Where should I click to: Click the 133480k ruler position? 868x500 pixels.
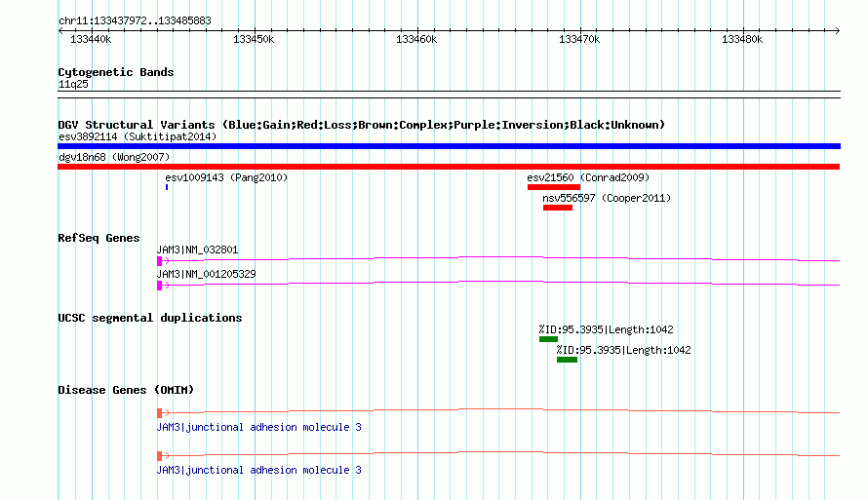click(742, 39)
